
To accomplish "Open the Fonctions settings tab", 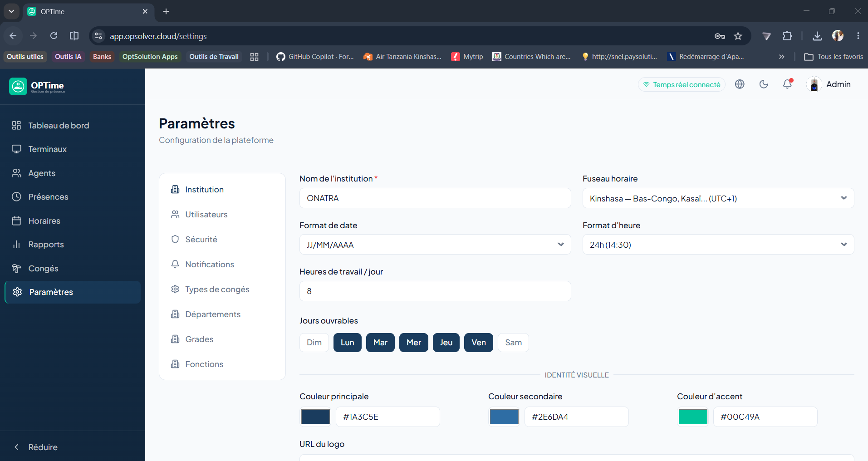I will (x=222, y=364).
